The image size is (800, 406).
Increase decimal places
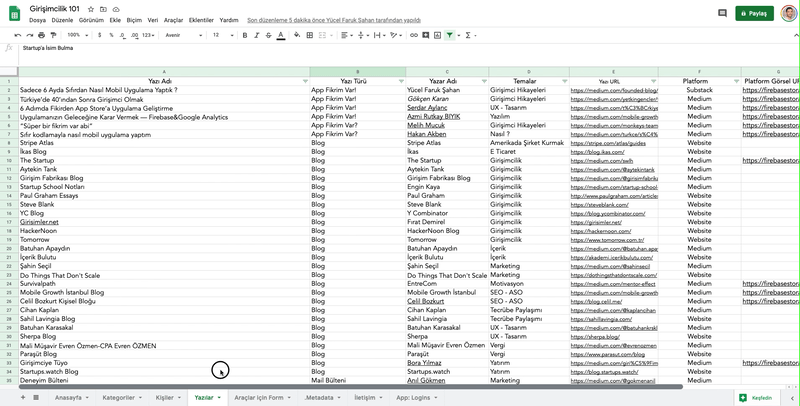(x=134, y=35)
